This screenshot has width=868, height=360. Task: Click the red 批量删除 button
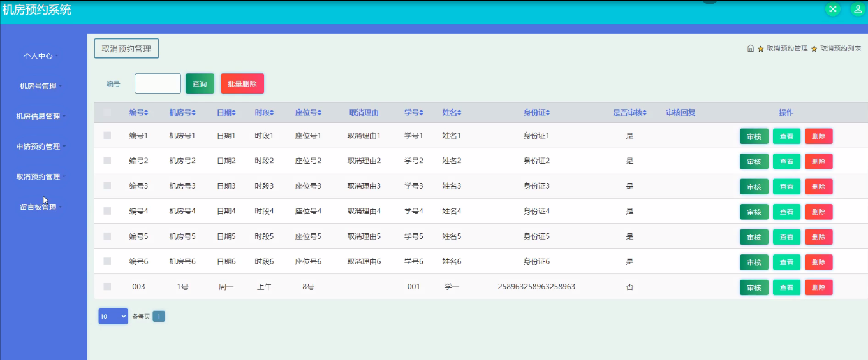point(242,83)
